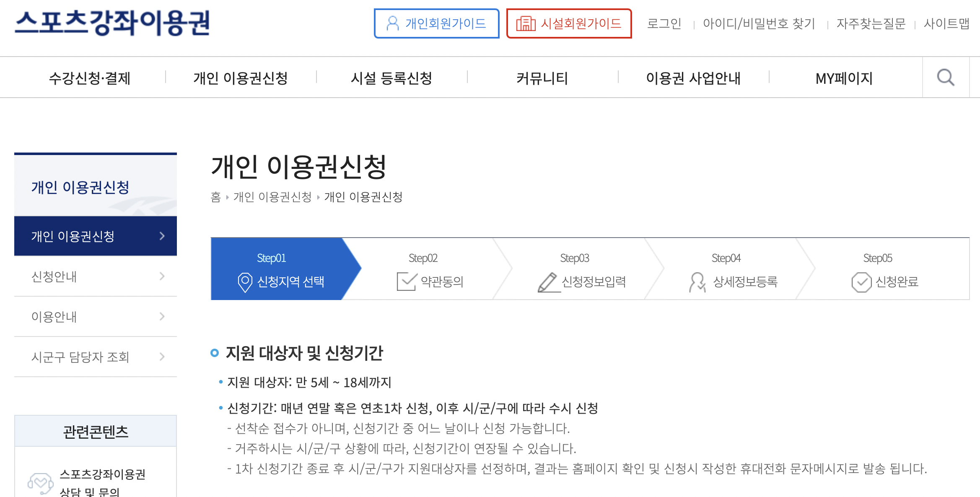Screen dimensions: 980x497
Task: Click the pencil icon in Step03
Action: click(548, 282)
